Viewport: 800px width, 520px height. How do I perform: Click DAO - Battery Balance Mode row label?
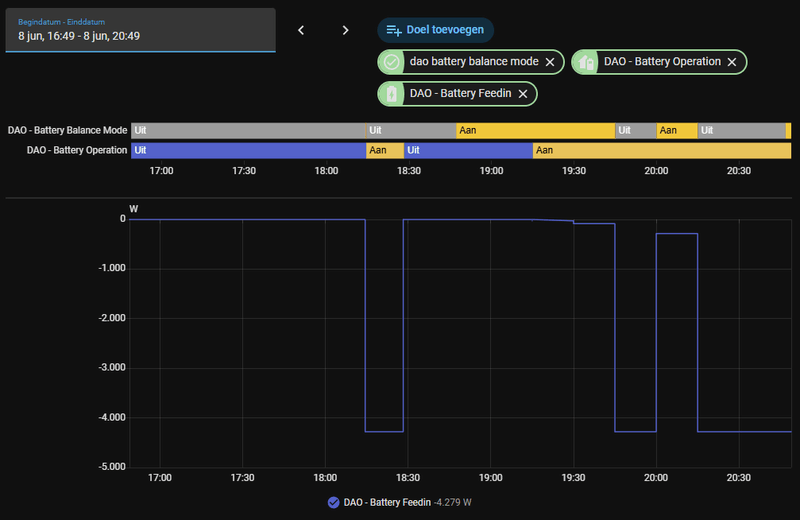point(67,131)
